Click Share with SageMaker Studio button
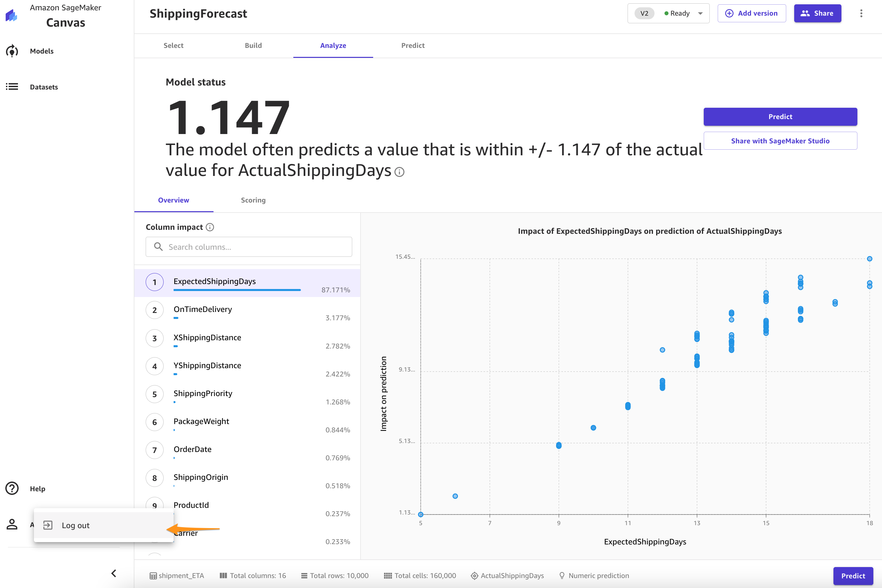 coord(780,141)
